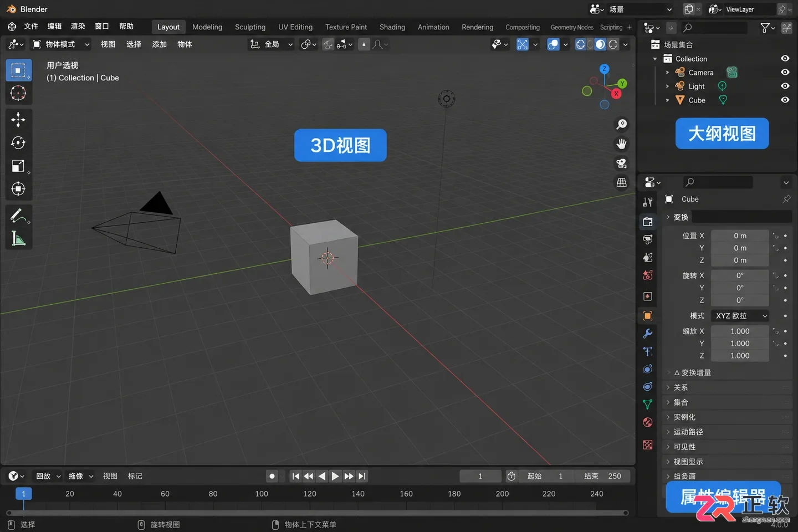Activate the Select Box tool

[x=18, y=70]
